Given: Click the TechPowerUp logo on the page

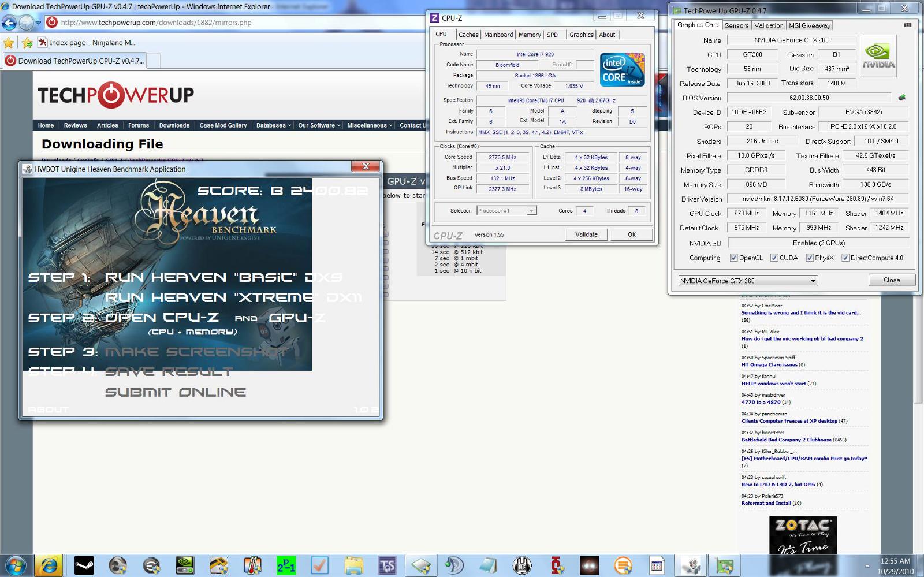Looking at the screenshot, I should tap(115, 95).
